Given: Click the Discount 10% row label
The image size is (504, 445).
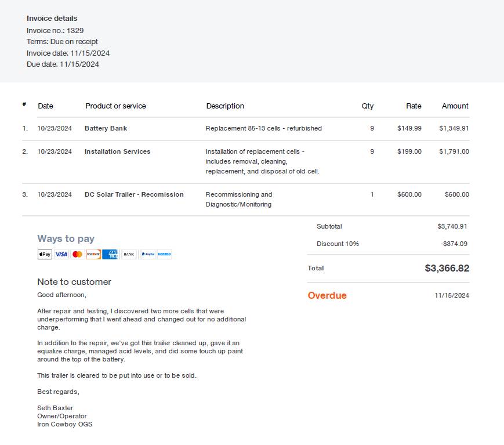Looking at the screenshot, I should (x=338, y=244).
